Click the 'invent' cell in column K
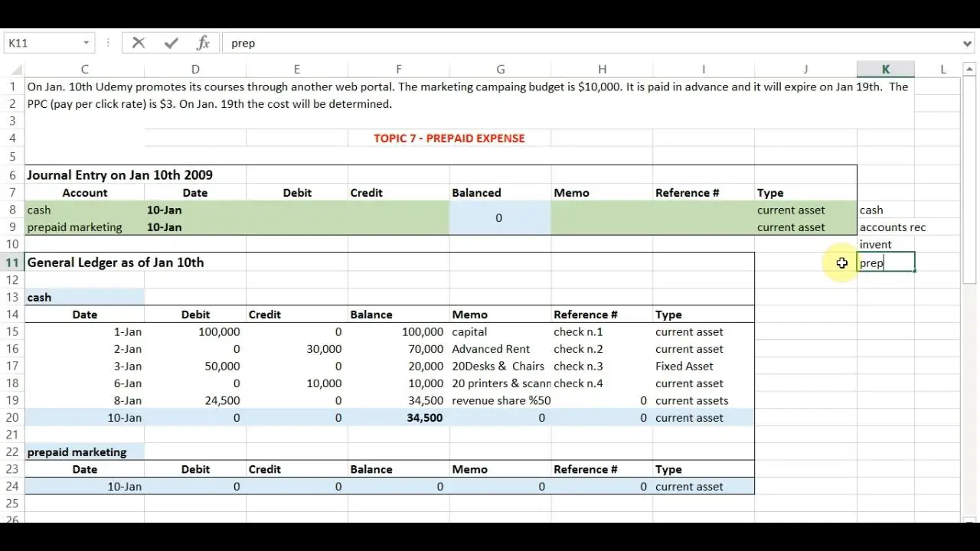Screen dimensions: 980x551 tap(886, 245)
